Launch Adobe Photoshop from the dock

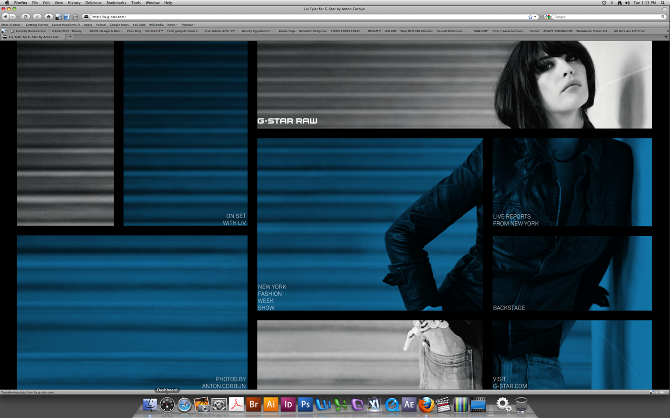(x=305, y=404)
